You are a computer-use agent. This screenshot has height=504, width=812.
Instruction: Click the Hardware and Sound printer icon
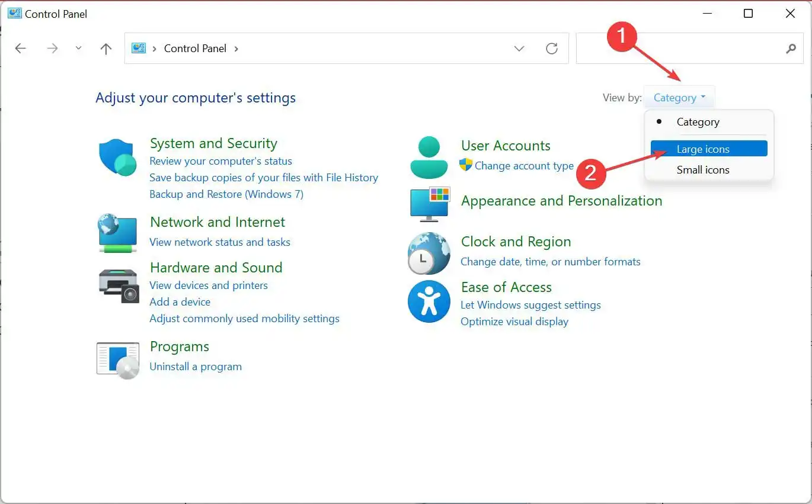(118, 285)
